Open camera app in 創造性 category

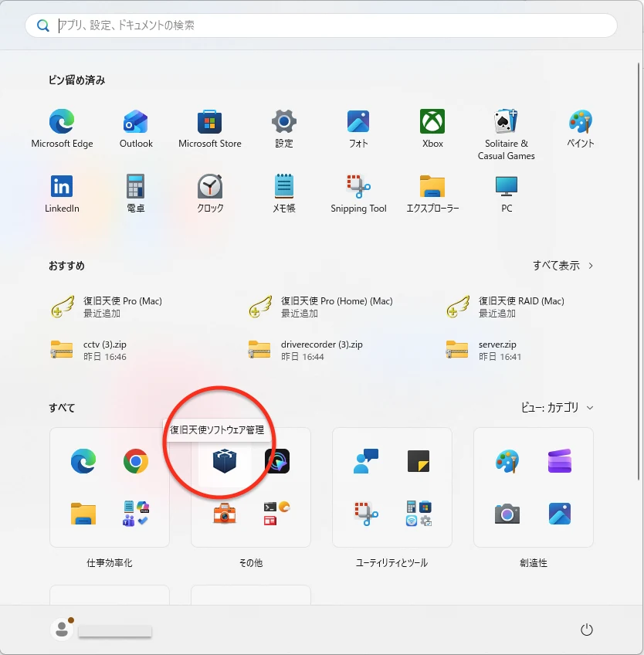(x=507, y=514)
